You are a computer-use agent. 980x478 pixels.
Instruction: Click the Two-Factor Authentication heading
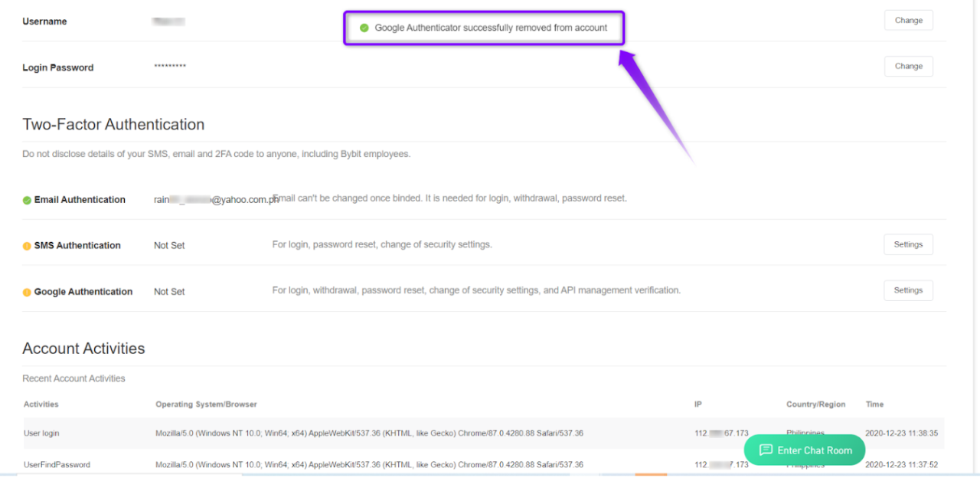113,125
